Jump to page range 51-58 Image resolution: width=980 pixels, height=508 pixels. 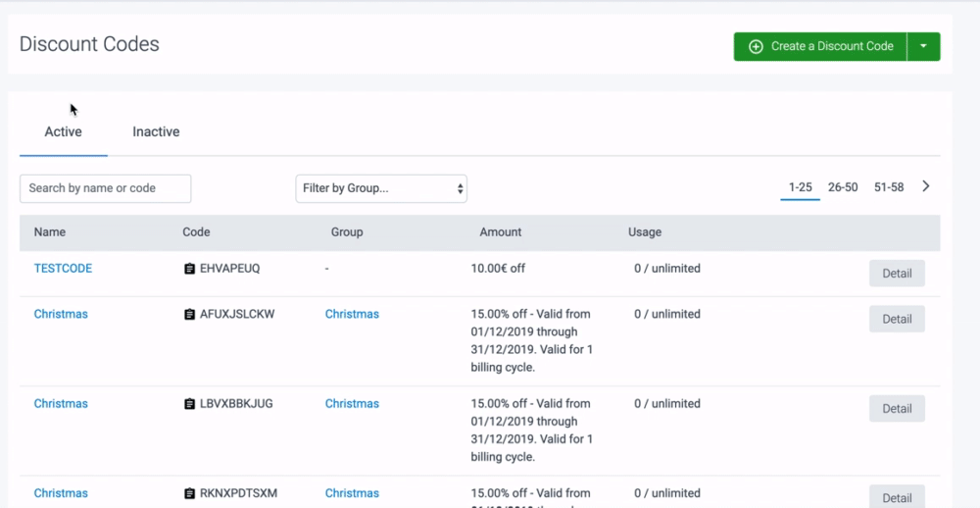coord(888,187)
